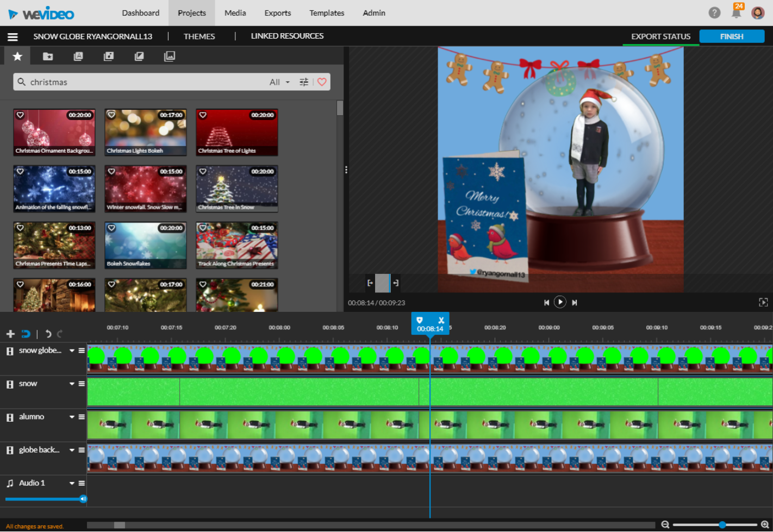Play the video preview
The image size is (773, 532).
560,302
